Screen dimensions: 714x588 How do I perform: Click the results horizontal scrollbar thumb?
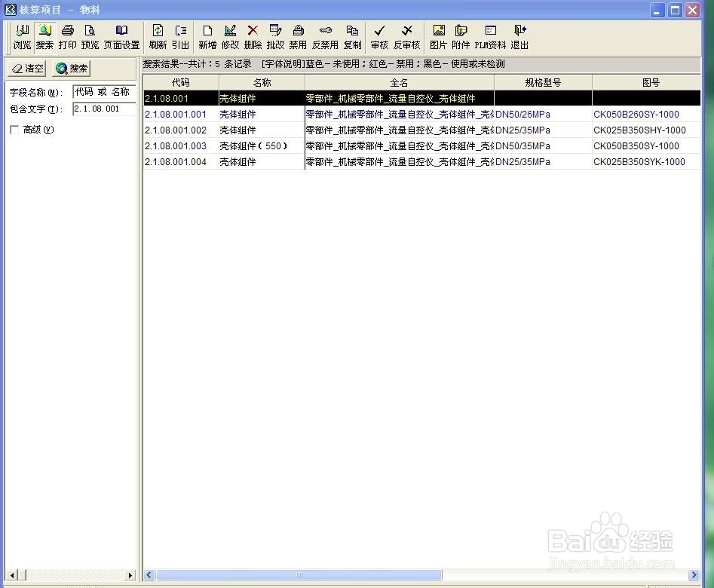pyautogui.click(x=299, y=574)
